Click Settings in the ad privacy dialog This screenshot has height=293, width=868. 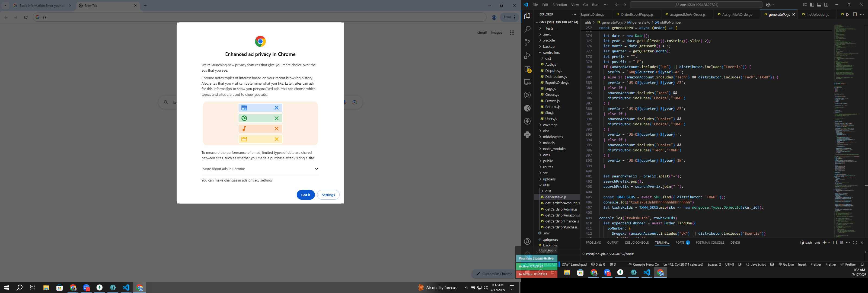pyautogui.click(x=328, y=195)
